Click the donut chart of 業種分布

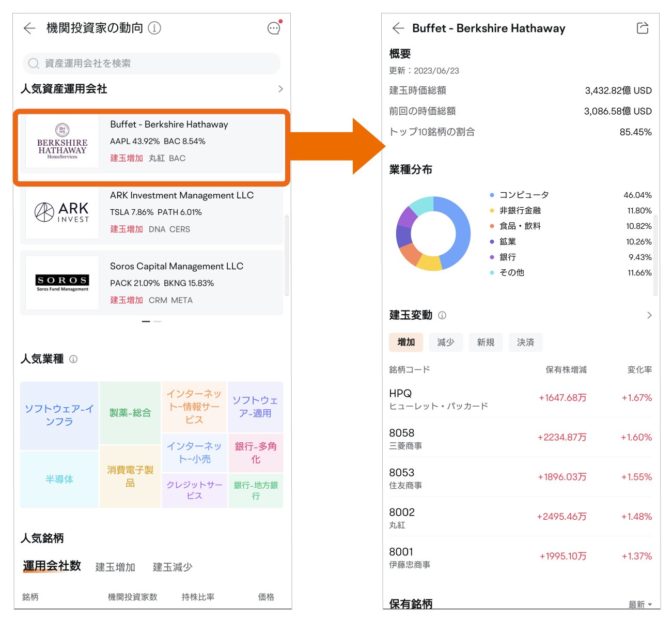(433, 234)
